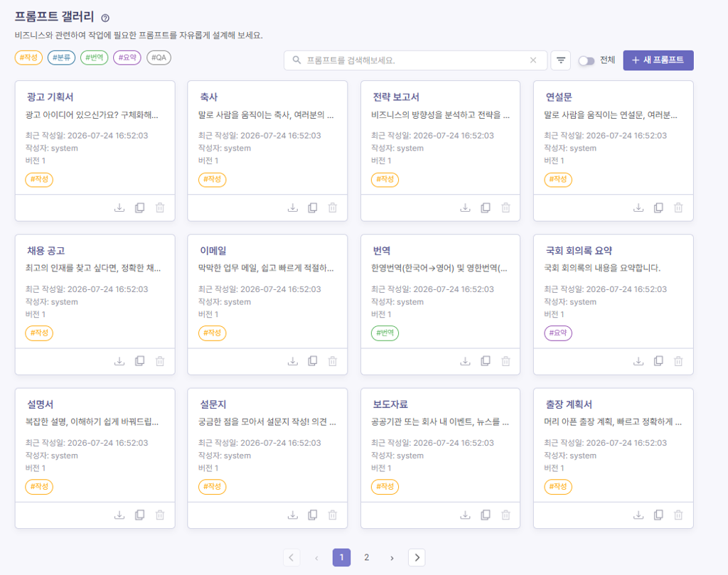Go to previous page small arrow
The image size is (728, 575).
click(316, 558)
